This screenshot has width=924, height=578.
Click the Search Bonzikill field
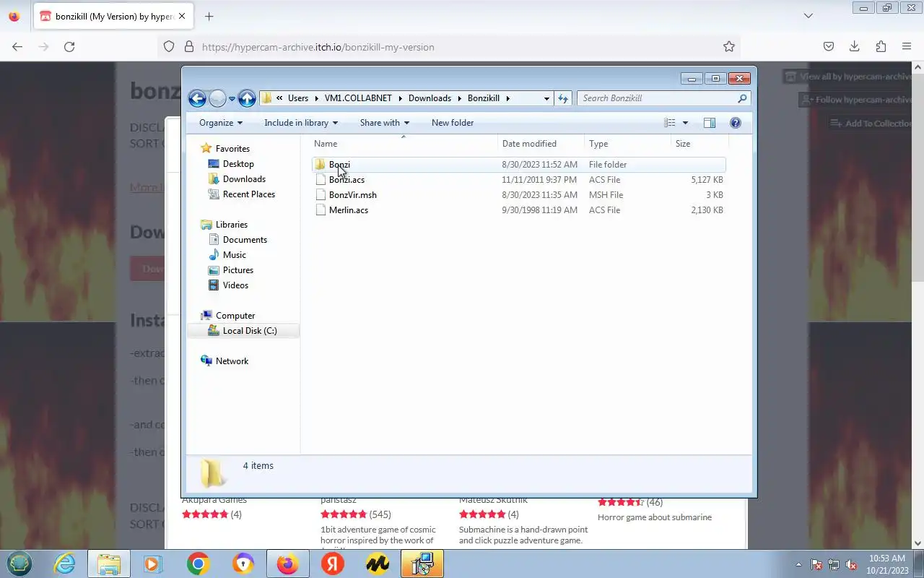point(663,98)
